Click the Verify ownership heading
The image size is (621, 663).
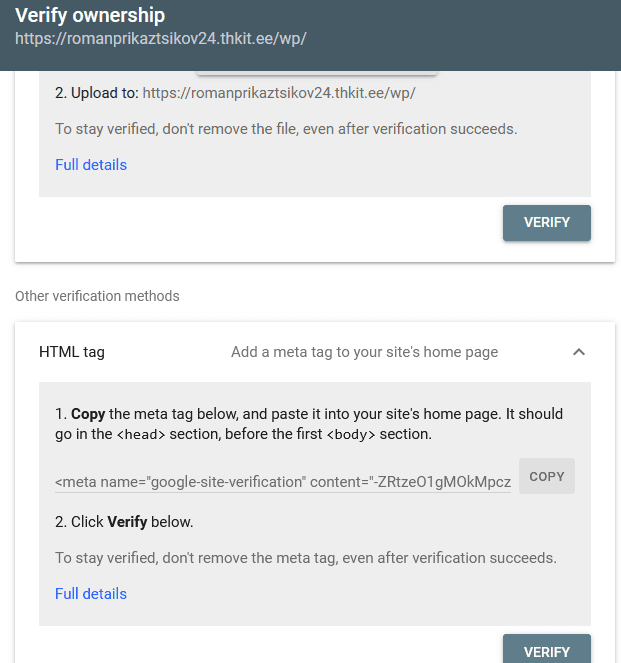90,16
